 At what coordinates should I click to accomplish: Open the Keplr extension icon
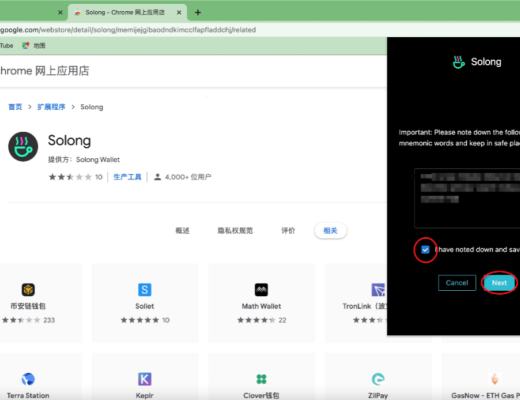[x=145, y=379]
